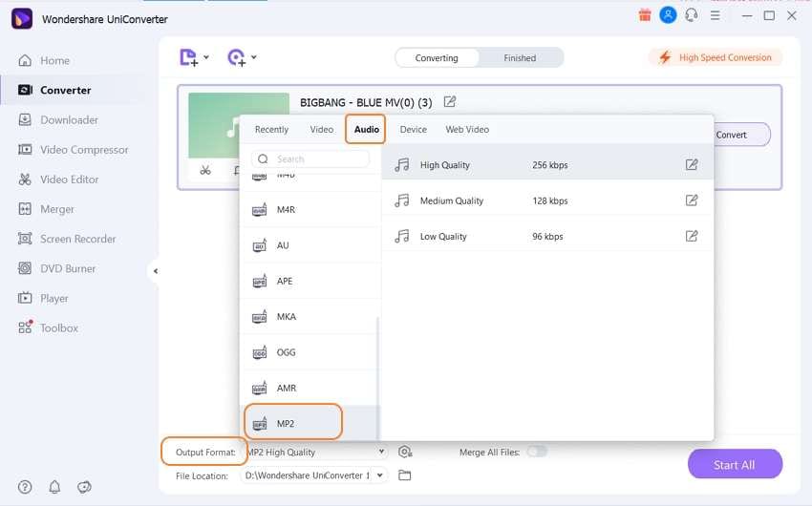Expand the Add Files dropdown arrow
The image size is (812, 506).
pos(206,57)
